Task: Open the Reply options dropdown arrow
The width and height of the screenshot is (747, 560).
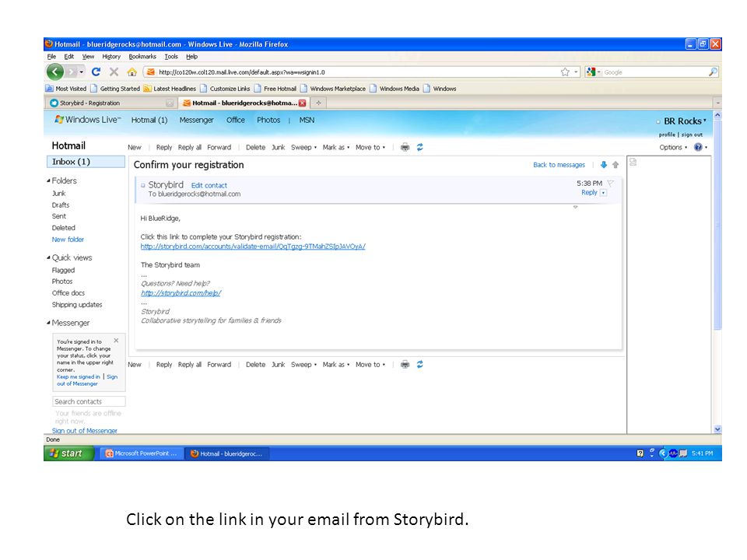Action: coord(603,193)
